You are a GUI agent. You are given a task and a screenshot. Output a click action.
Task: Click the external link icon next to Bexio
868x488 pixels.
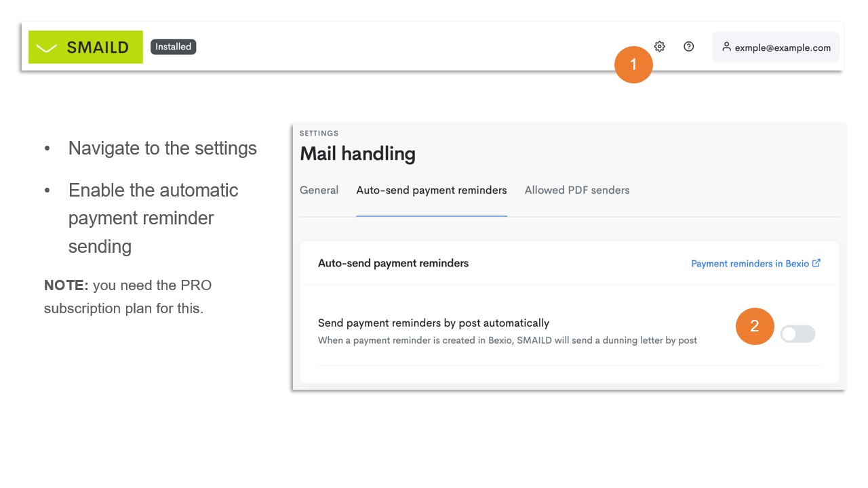(816, 263)
